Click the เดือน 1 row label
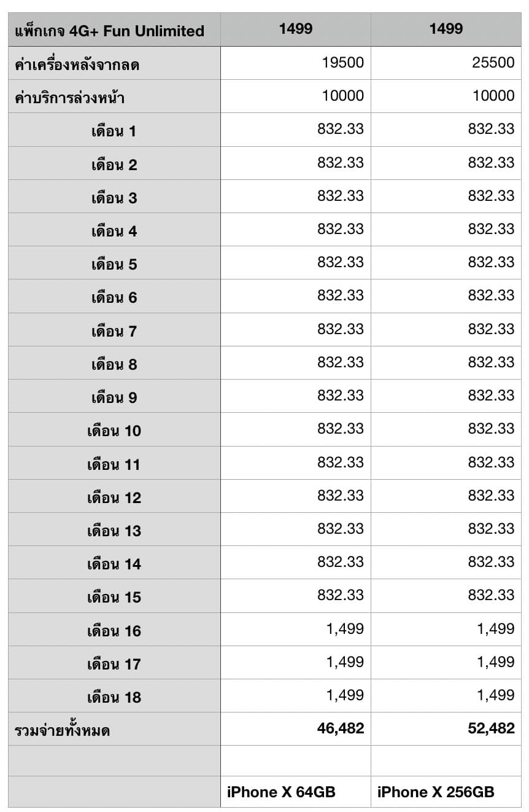This screenshot has height=812, width=529. 114,131
